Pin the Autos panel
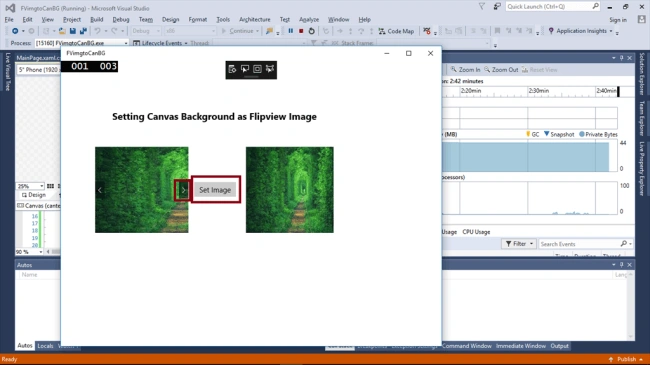This screenshot has width=650, height=365. pyautogui.click(x=621, y=265)
